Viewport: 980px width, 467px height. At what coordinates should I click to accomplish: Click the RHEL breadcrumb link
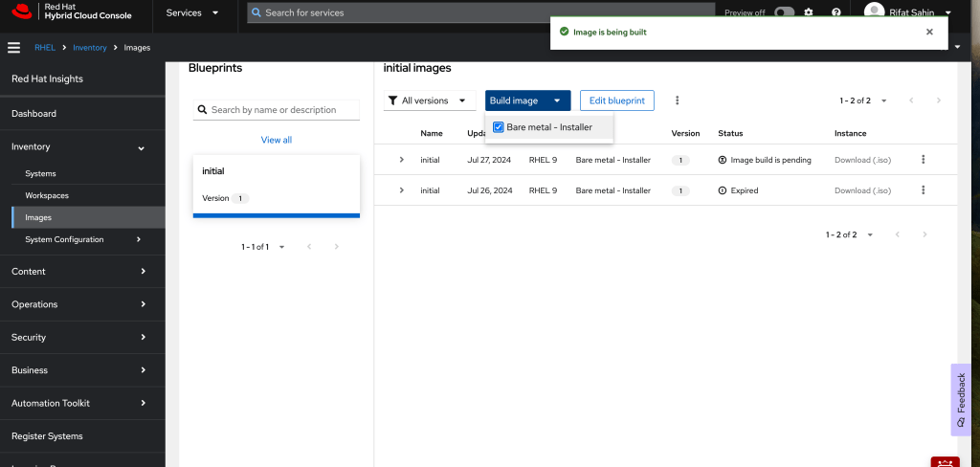coord(45,48)
